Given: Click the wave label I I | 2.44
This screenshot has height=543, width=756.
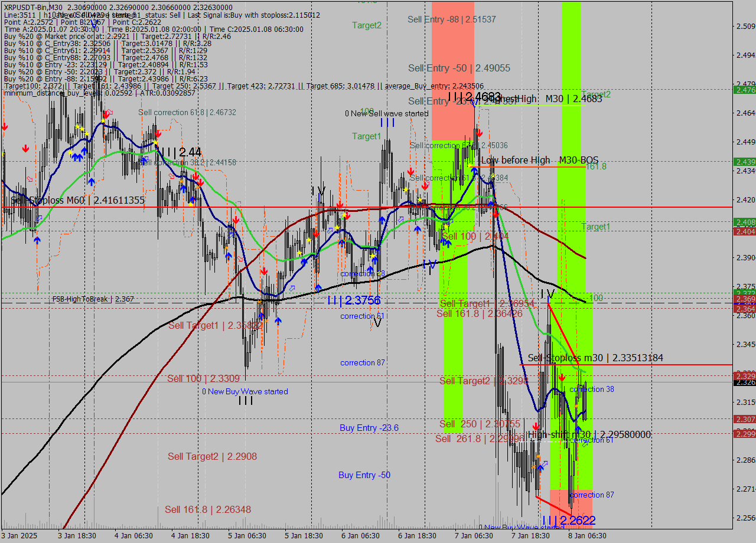Looking at the screenshot, I should [x=180, y=152].
